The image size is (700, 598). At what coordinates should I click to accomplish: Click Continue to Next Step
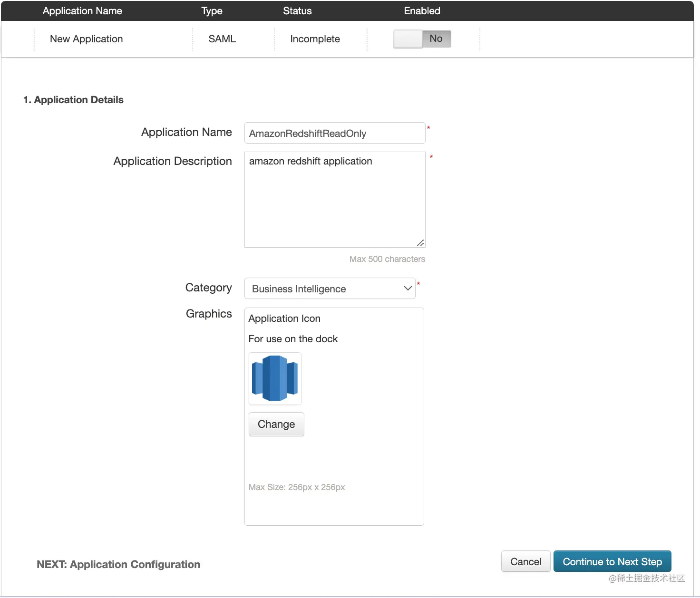point(612,561)
